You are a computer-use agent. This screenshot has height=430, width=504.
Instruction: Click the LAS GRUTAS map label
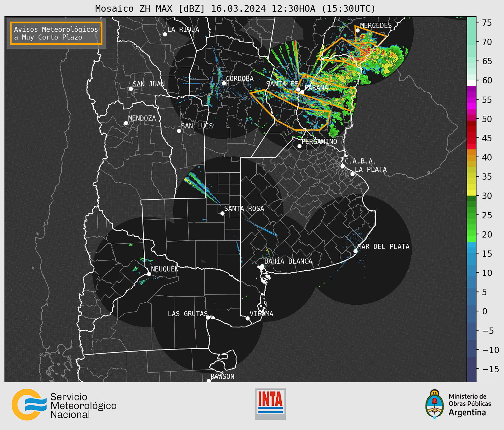tap(188, 314)
